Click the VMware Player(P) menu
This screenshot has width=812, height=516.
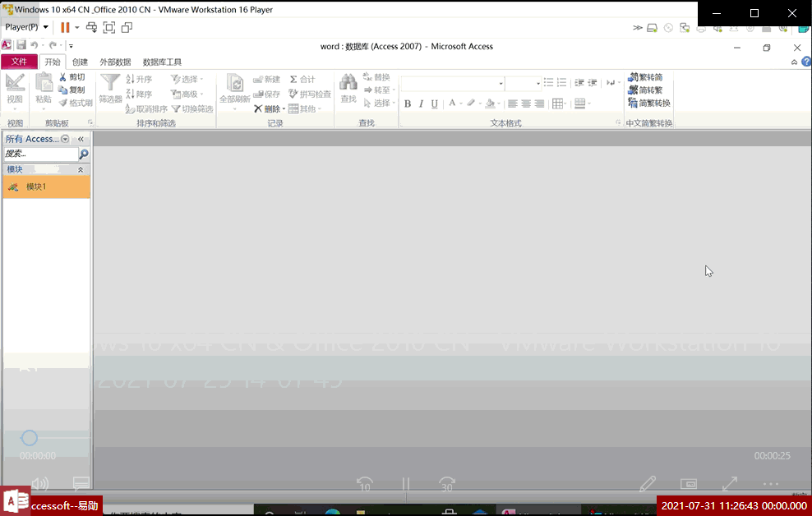26,27
